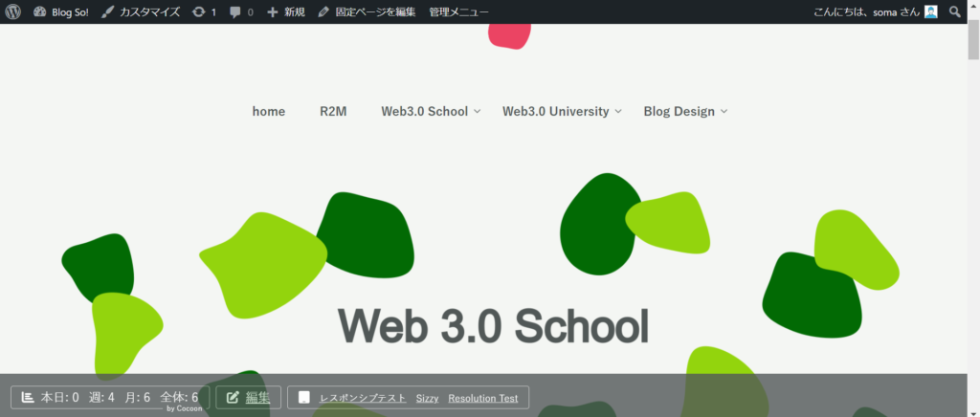Click the soma user avatar icon

[x=930, y=11]
